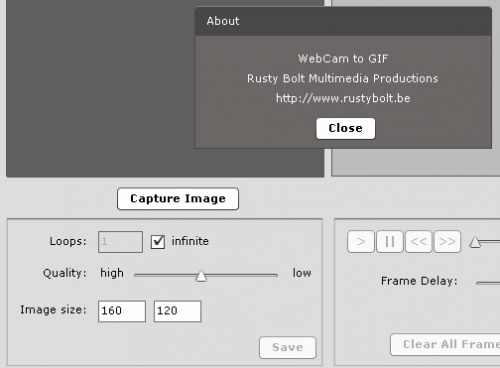Viewport: 500px width, 368px height.
Task: Click the pause button
Action: click(390, 241)
